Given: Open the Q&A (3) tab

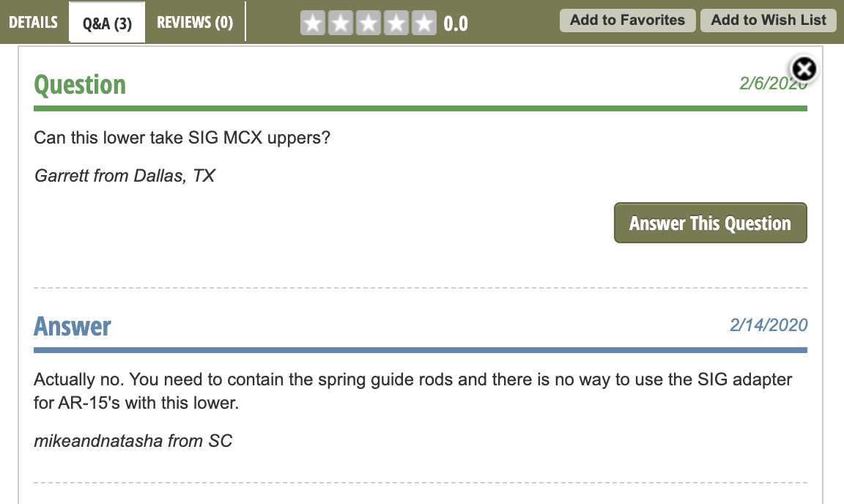Looking at the screenshot, I should 107,23.
